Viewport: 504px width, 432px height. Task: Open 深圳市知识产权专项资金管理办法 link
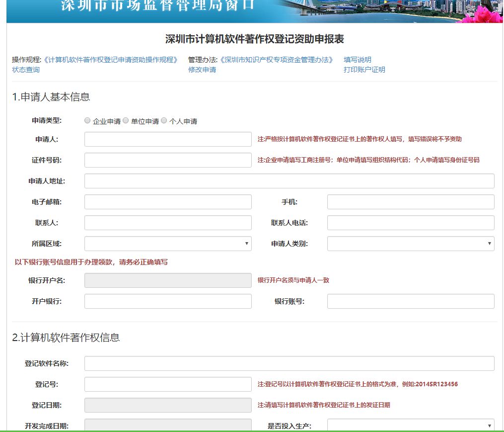click(x=276, y=60)
